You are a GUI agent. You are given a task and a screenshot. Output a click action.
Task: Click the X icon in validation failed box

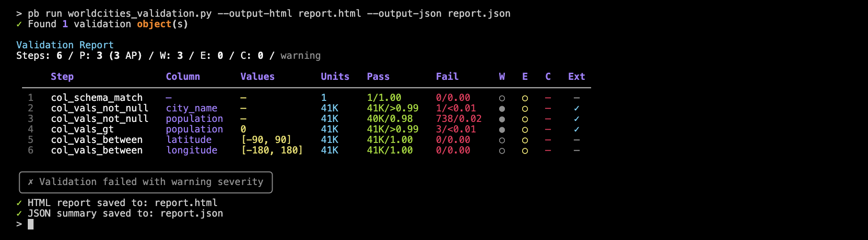click(x=31, y=182)
